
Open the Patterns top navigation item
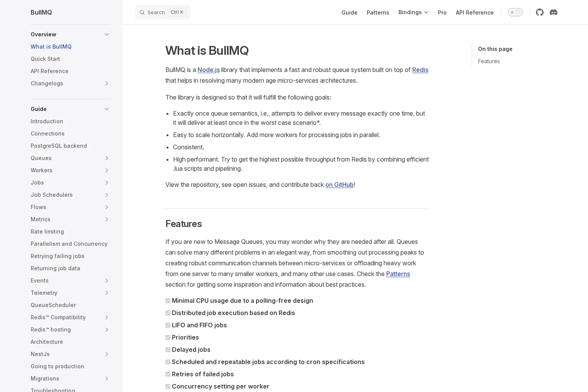(378, 13)
